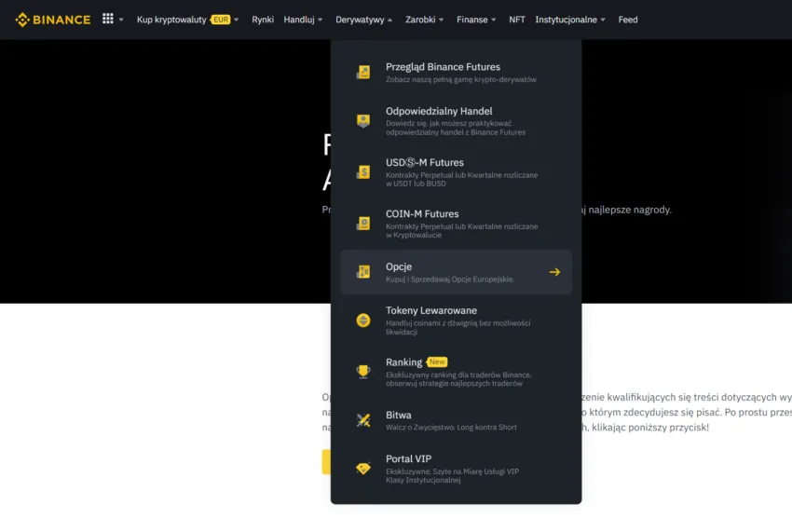Open USDⓈ-M Futures entry

tap(457, 172)
